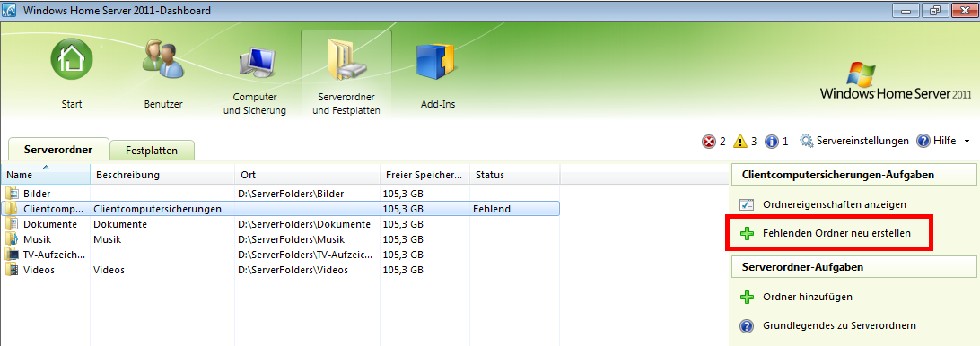Image resolution: width=980 pixels, height=346 pixels.
Task: Click the red critical alerts icon
Action: point(709,142)
